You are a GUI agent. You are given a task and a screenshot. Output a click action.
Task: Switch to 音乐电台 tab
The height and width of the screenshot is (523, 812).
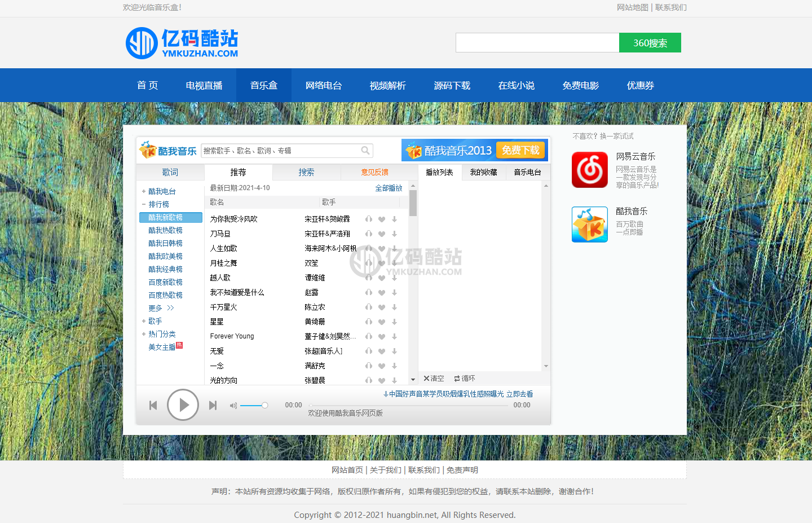[528, 172]
